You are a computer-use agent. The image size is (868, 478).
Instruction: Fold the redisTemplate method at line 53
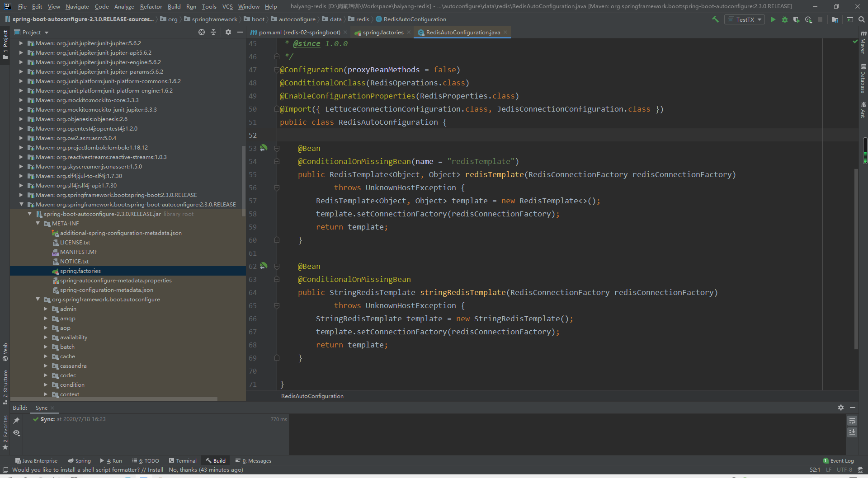point(277,148)
